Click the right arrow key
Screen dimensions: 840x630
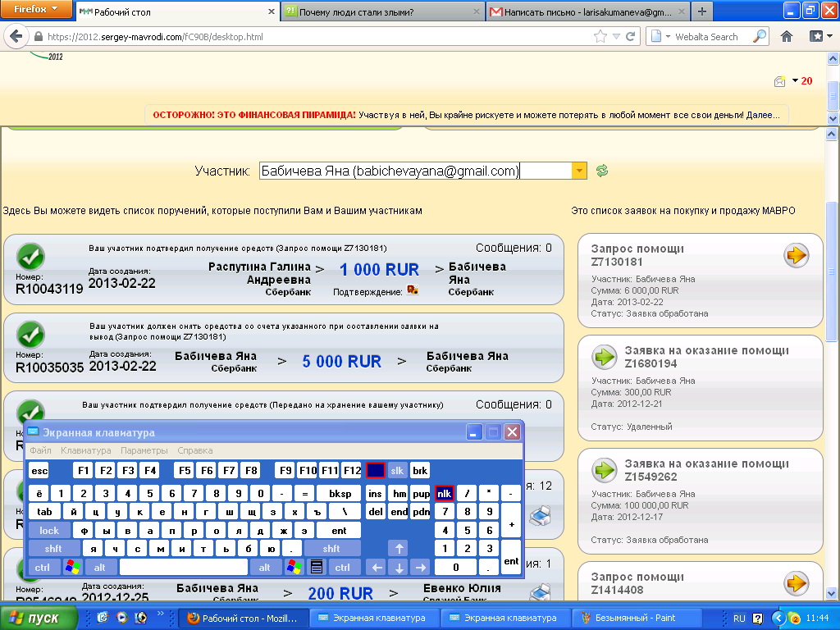click(x=421, y=568)
